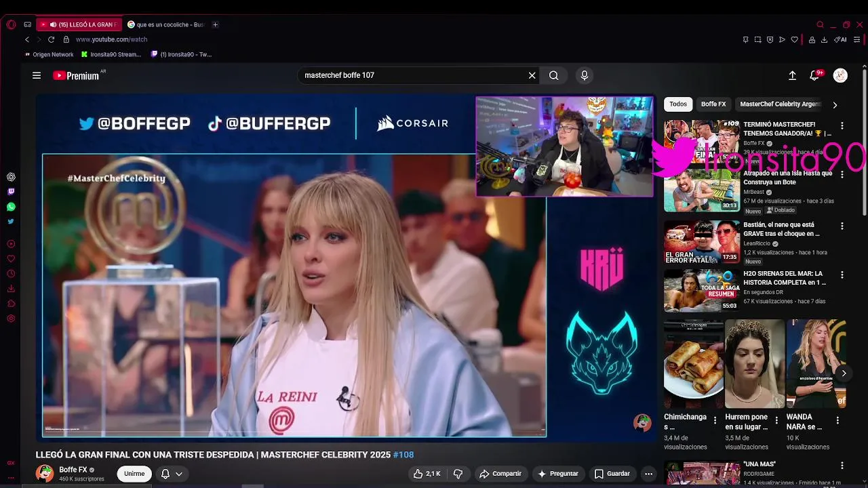Open search tabs magnifier icon
868x488 pixels.
click(x=820, y=24)
